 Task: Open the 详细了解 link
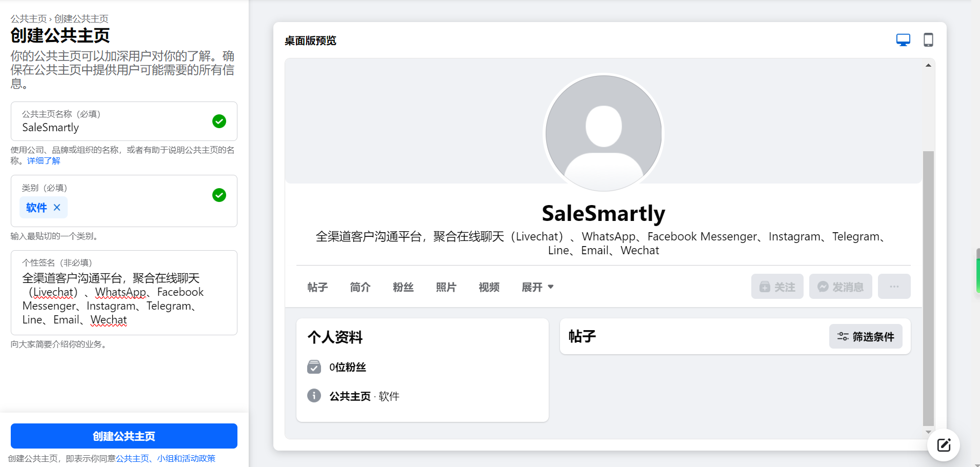pos(44,161)
